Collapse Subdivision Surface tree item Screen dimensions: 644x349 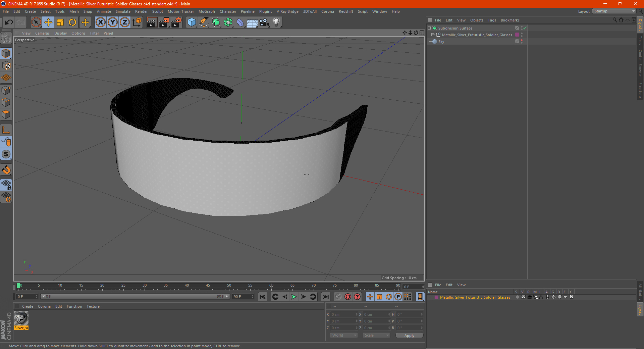pos(429,28)
